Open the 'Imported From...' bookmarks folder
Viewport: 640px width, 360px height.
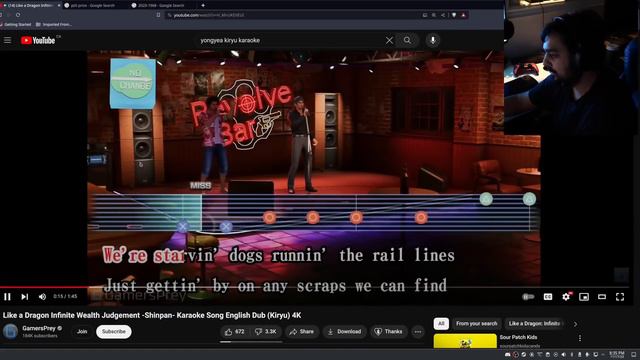pyautogui.click(x=54, y=24)
